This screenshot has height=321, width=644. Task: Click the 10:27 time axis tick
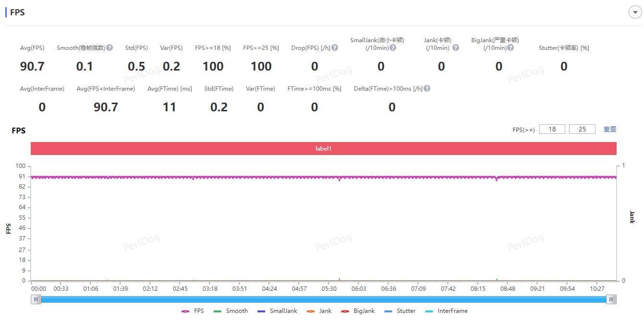point(597,289)
